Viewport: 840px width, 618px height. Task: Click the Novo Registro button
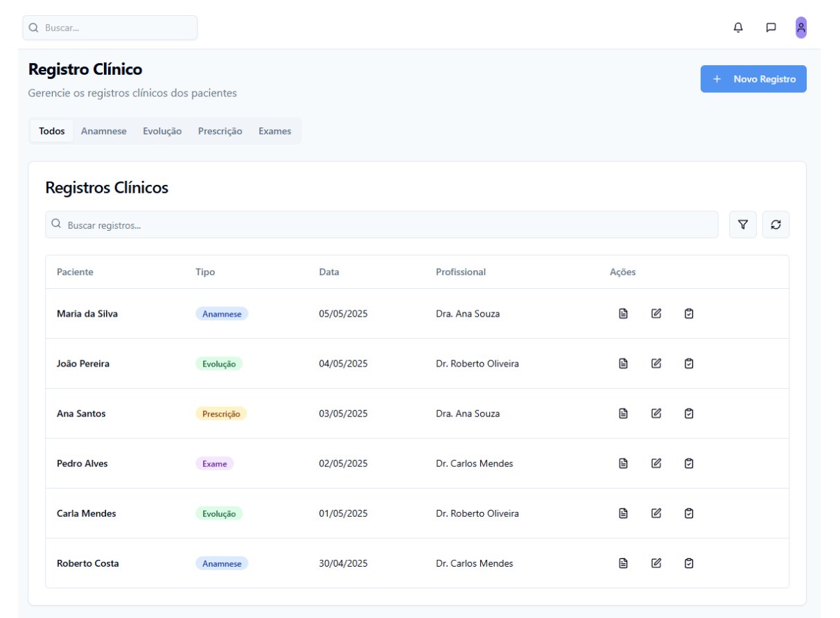tap(753, 79)
